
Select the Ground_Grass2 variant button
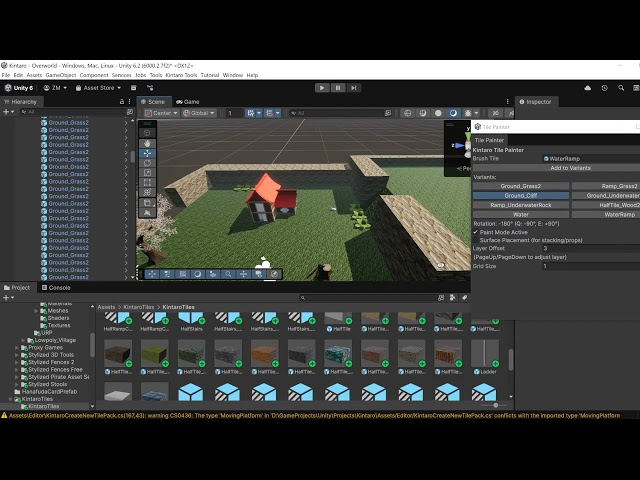tap(521, 186)
